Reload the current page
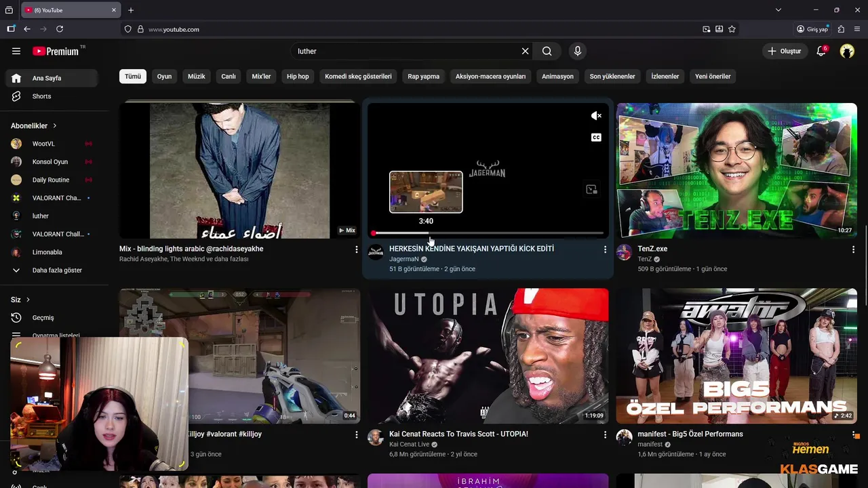This screenshot has height=488, width=868. click(x=60, y=29)
